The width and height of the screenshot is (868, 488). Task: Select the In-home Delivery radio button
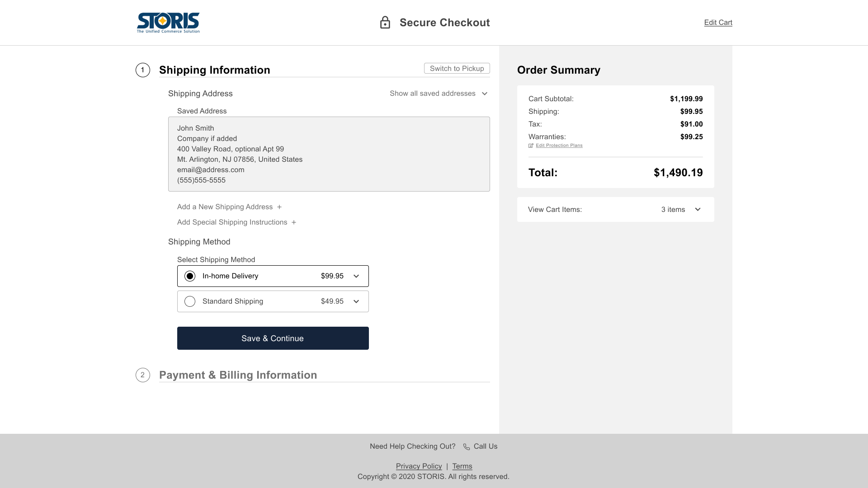click(x=190, y=276)
